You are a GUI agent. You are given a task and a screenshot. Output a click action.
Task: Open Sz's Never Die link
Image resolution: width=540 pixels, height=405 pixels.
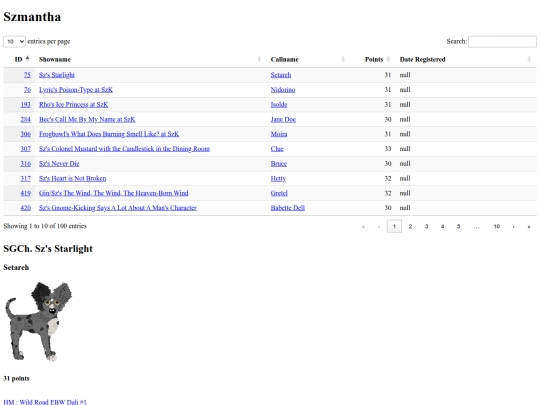pyautogui.click(x=59, y=164)
